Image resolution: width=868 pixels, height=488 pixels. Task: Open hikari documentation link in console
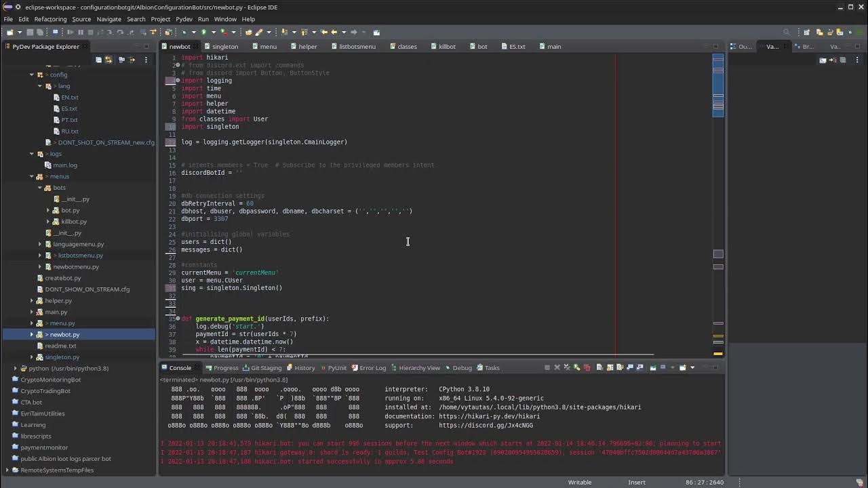click(x=489, y=416)
